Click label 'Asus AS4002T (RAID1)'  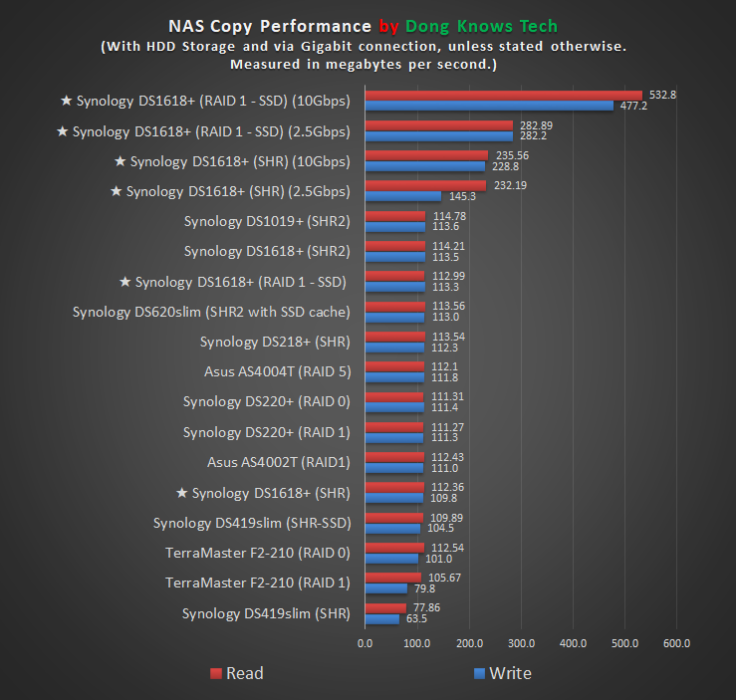point(279,462)
